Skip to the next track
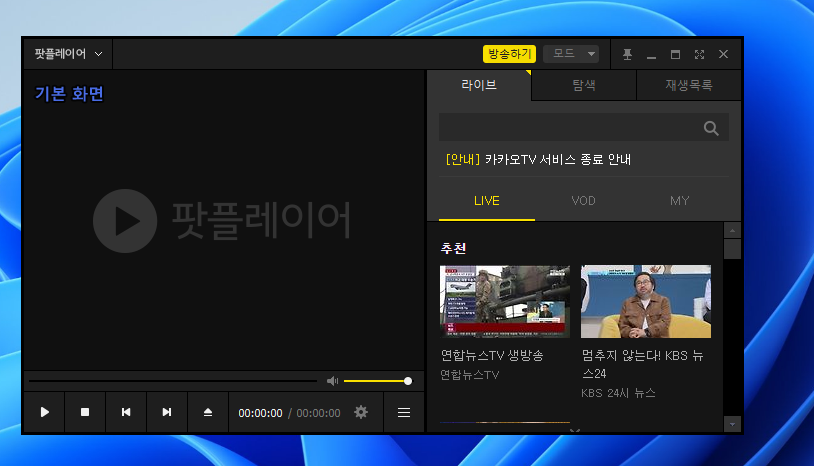 (x=167, y=412)
